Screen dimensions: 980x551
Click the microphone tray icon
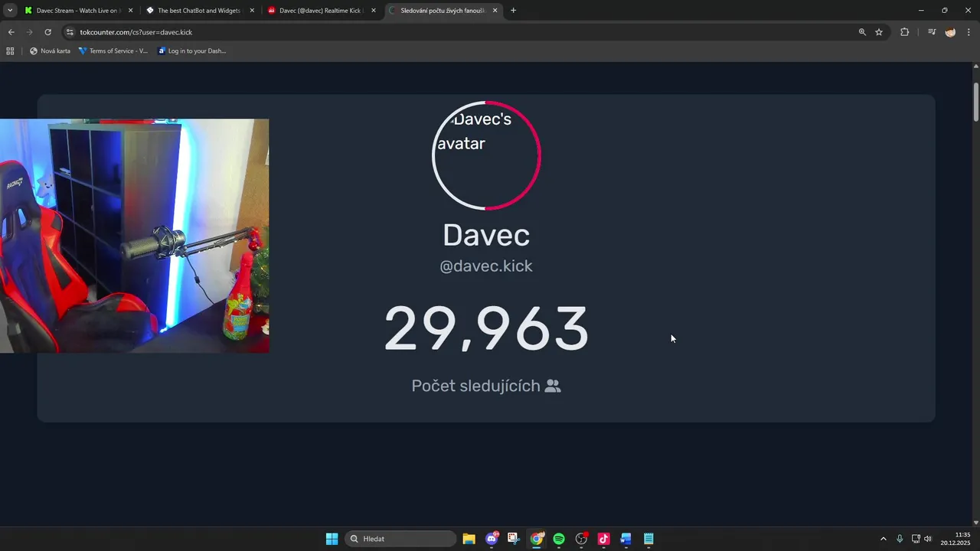coord(900,539)
